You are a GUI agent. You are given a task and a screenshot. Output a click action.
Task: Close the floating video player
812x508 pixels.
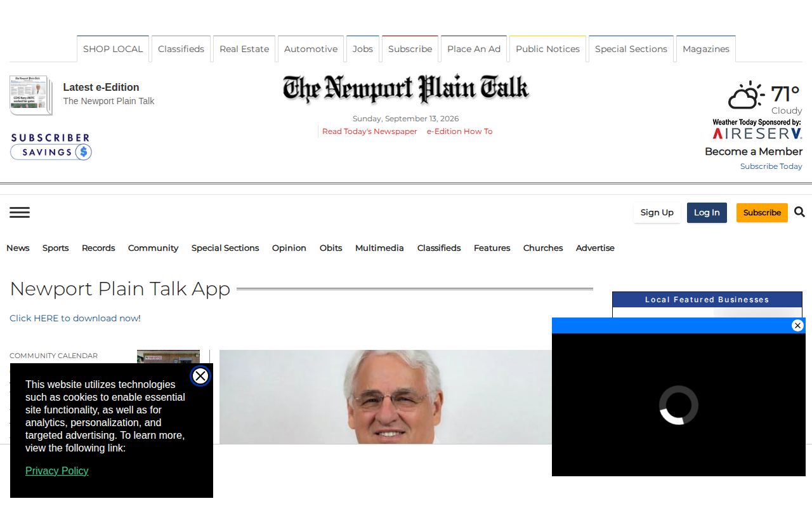[797, 326]
